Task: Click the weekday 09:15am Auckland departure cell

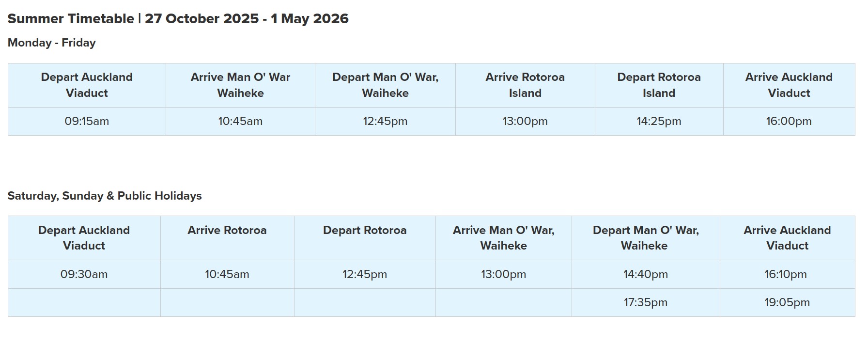Action: pos(87,121)
